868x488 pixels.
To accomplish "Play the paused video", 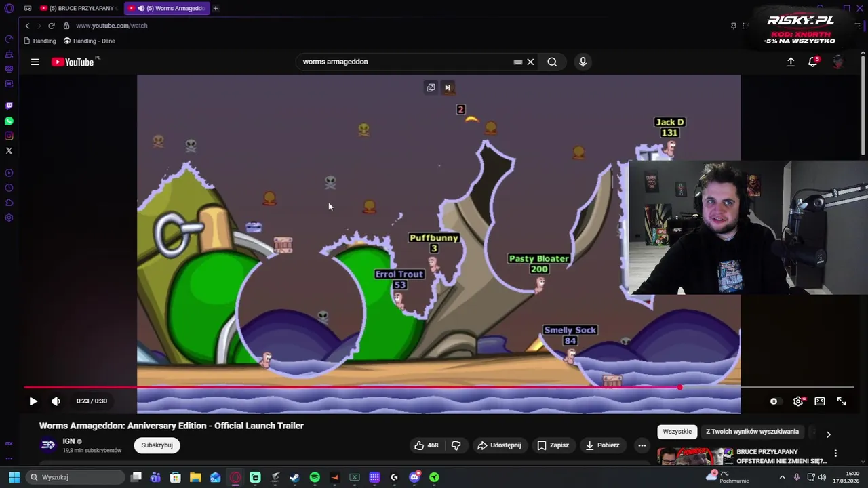I will [33, 401].
